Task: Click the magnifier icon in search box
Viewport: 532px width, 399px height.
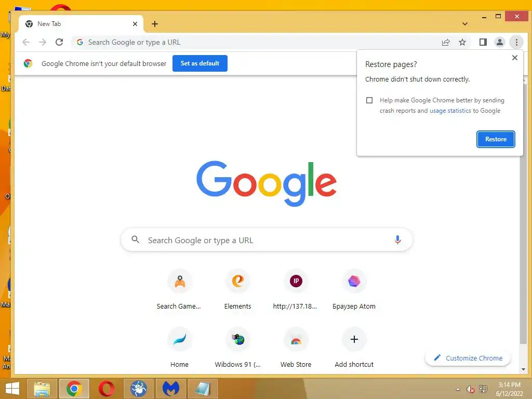Action: (x=136, y=240)
